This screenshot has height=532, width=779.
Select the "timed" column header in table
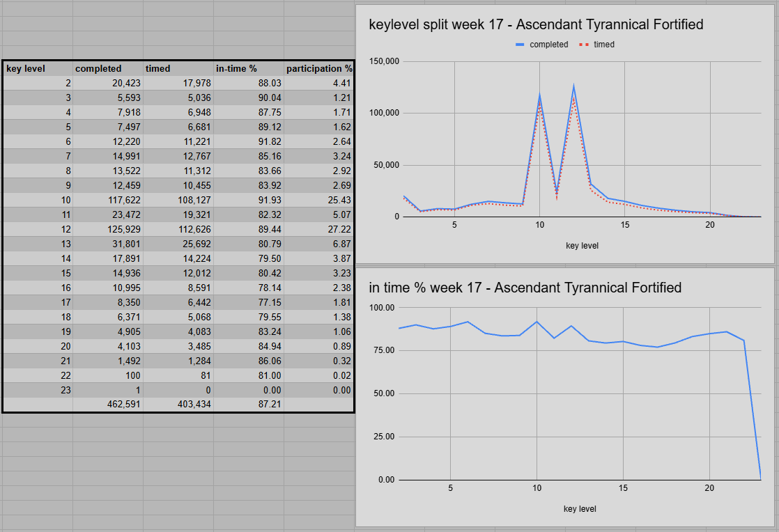178,68
